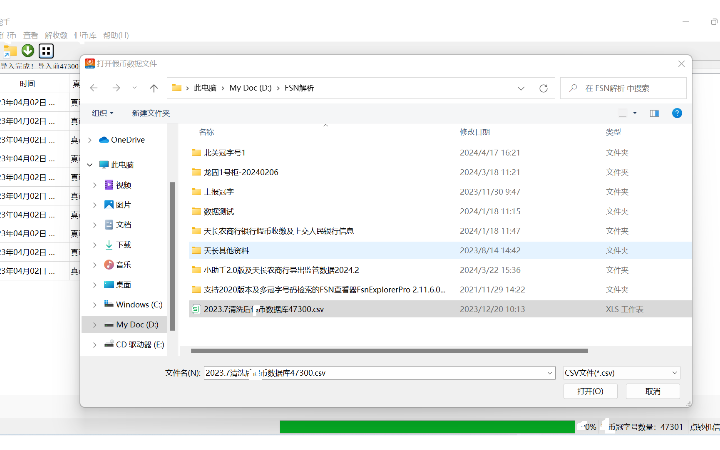The width and height of the screenshot is (720, 450).
Task: Click the 取消 cancel button
Action: pos(652,391)
